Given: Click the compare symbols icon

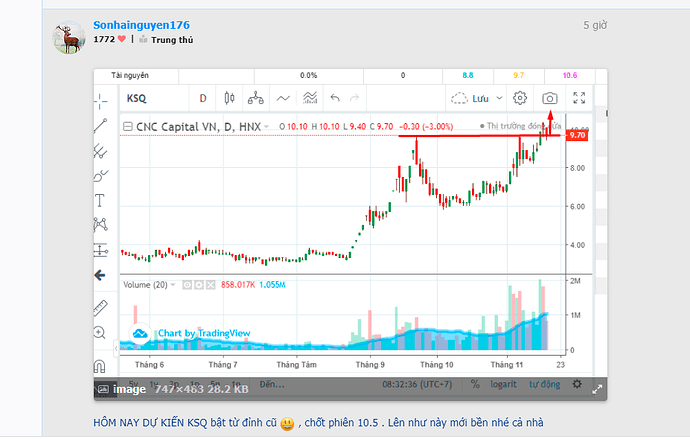Looking at the screenshot, I should tap(255, 98).
